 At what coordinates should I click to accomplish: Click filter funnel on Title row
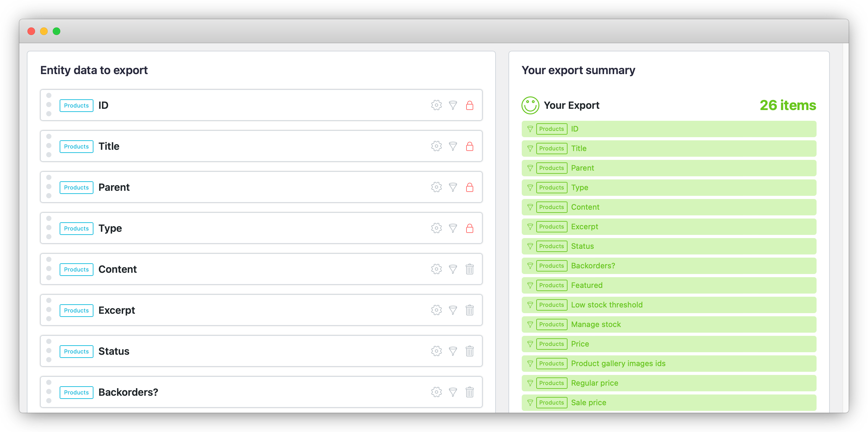click(x=453, y=146)
